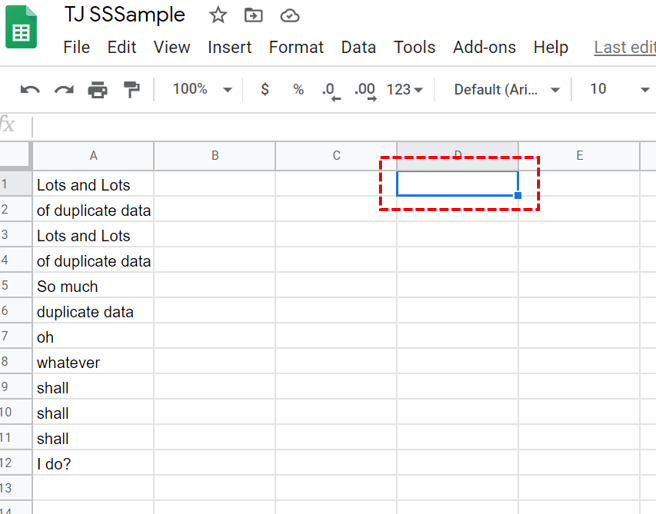This screenshot has width=656, height=514.
Task: Format as currency with dollar sign
Action: tap(264, 89)
